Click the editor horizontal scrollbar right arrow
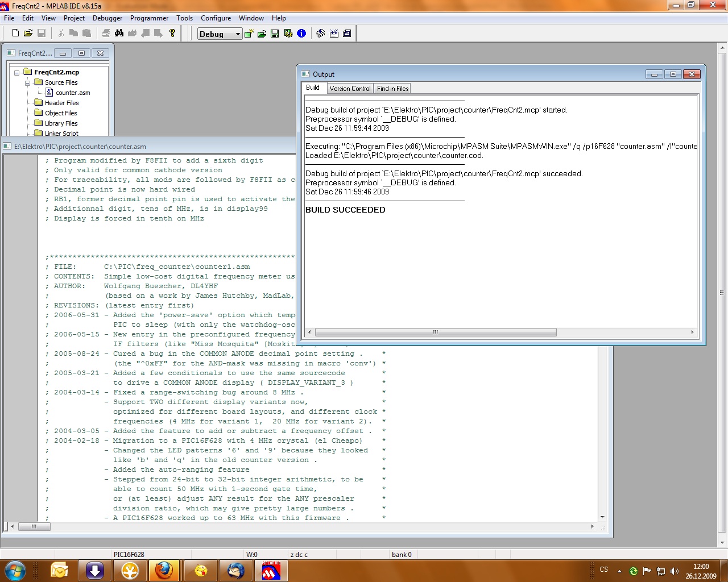Viewport: 728px width, 582px height. (592, 526)
